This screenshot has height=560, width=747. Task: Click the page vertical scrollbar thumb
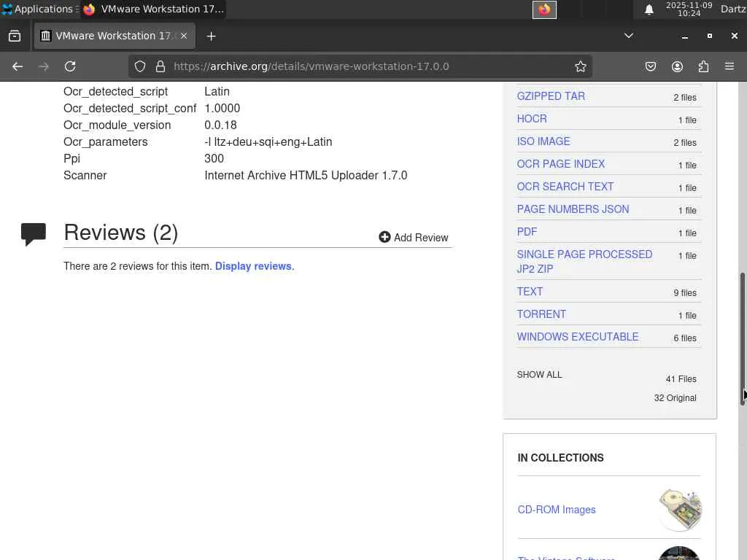click(742, 339)
